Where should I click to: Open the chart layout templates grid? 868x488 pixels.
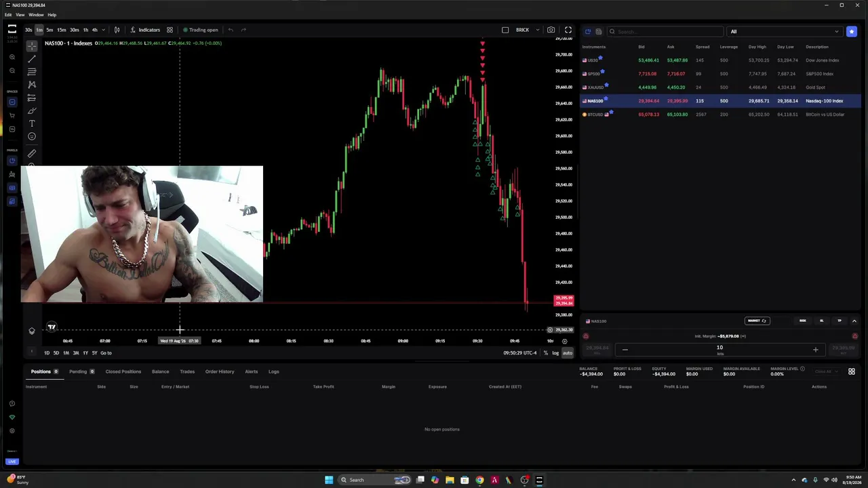click(x=170, y=30)
